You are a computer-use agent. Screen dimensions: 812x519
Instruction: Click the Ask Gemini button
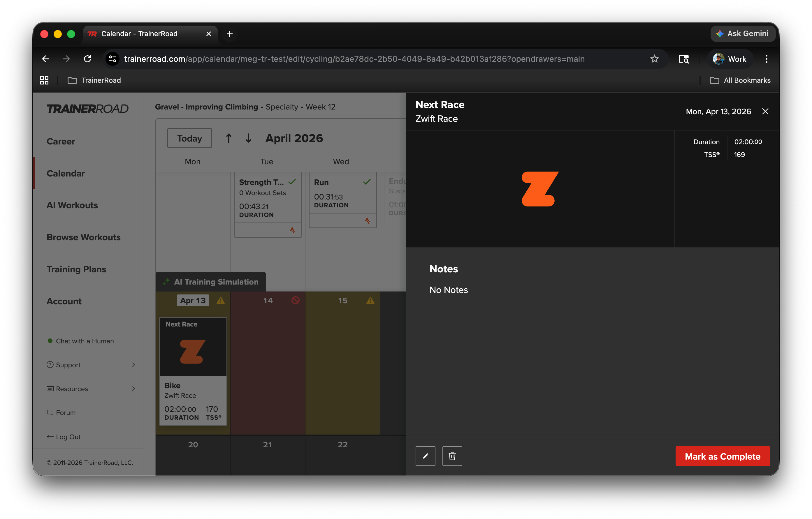point(743,34)
